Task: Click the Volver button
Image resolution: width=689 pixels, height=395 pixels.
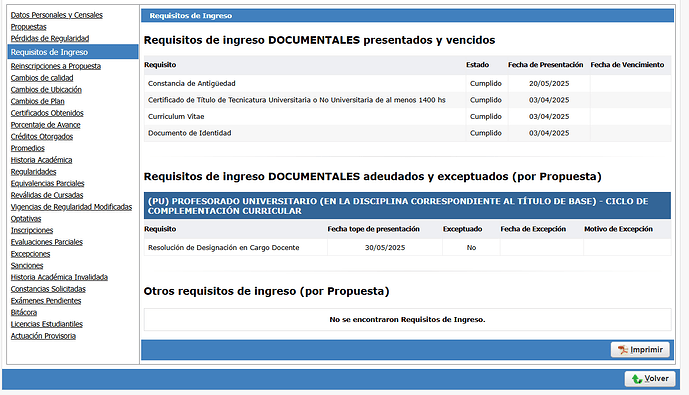Action: 650,379
